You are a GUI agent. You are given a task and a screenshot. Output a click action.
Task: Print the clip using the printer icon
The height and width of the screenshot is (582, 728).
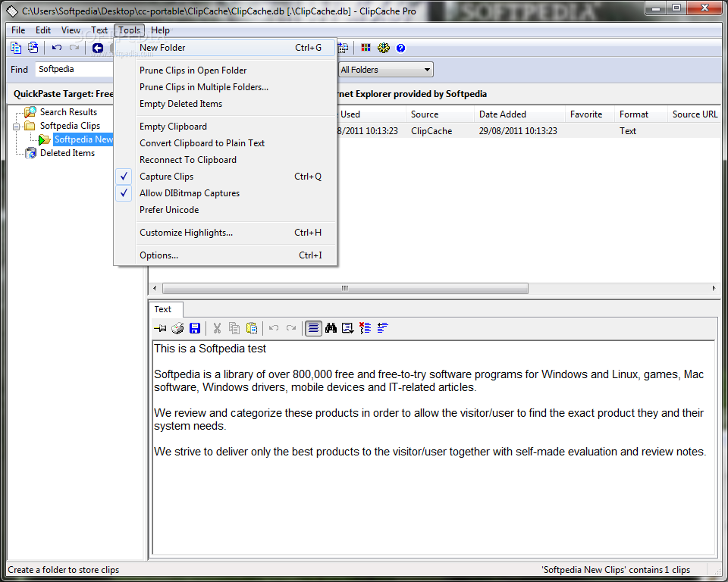(177, 329)
